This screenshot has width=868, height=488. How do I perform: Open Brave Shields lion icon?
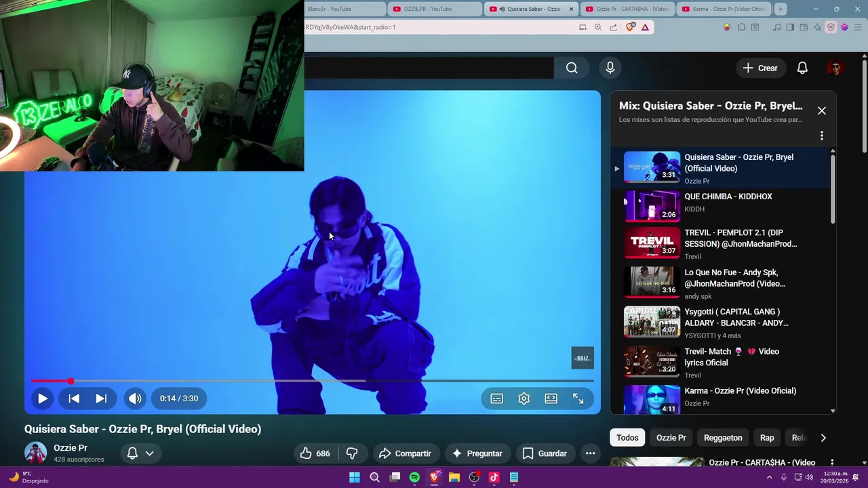coord(630,27)
